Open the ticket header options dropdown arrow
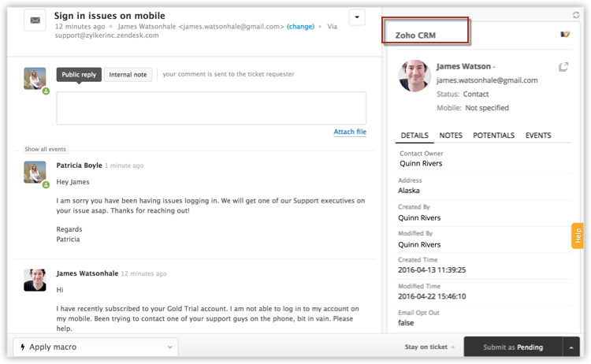 pyautogui.click(x=357, y=17)
